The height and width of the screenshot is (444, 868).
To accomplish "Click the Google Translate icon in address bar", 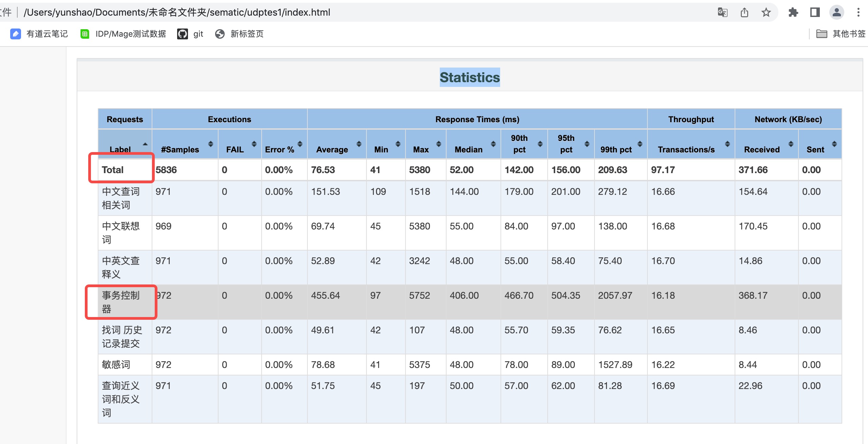I will pos(722,13).
